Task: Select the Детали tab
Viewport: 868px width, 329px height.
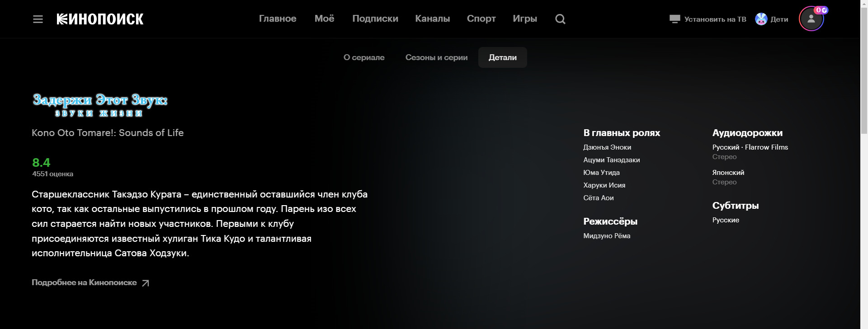Action: tap(502, 57)
